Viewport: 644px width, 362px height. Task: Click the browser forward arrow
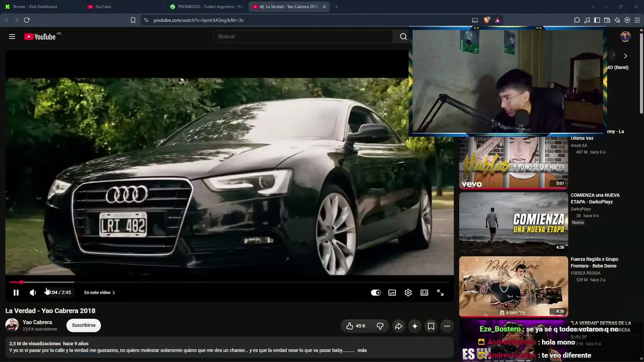17,20
